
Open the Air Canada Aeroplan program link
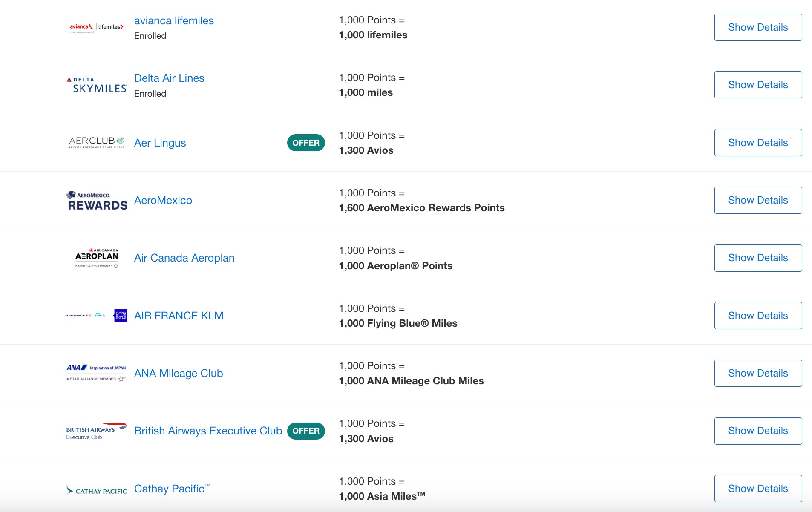(x=184, y=258)
